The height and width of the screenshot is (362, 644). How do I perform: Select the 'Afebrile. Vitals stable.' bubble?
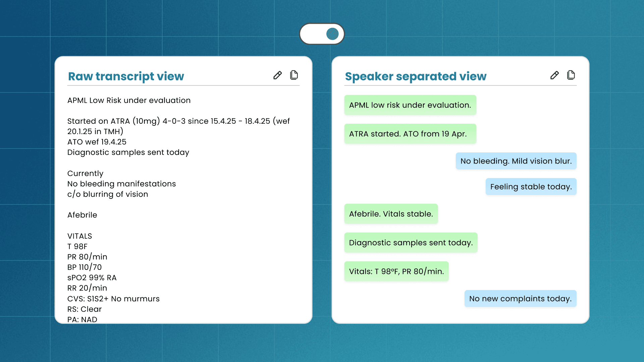391,214
